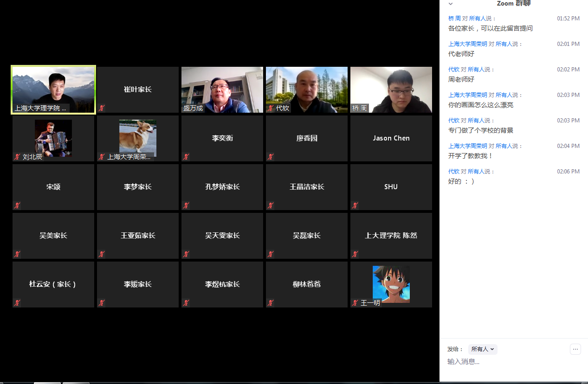Click sender 代钦 above message 周老师好

(454, 70)
